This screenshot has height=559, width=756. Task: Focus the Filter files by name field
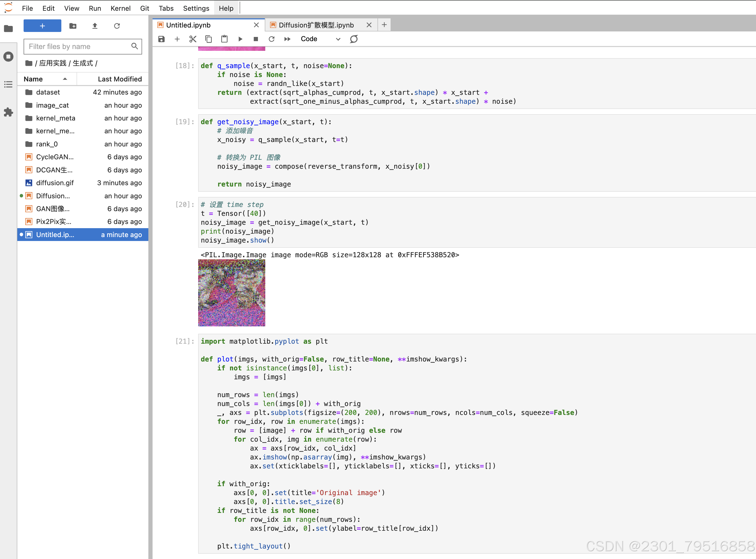pyautogui.click(x=78, y=46)
